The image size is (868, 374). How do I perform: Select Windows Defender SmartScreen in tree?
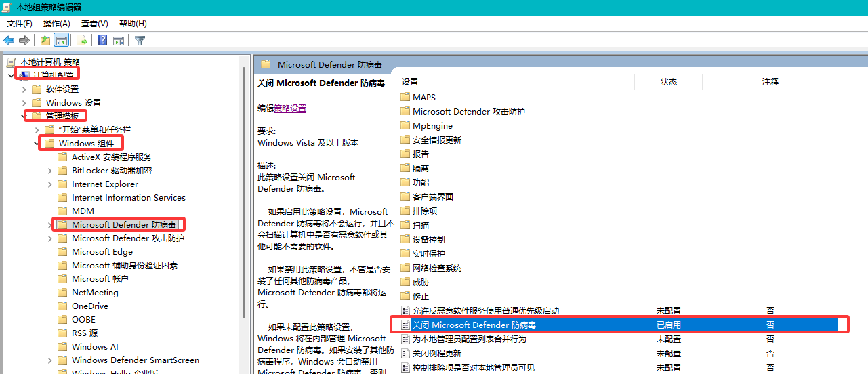point(136,360)
